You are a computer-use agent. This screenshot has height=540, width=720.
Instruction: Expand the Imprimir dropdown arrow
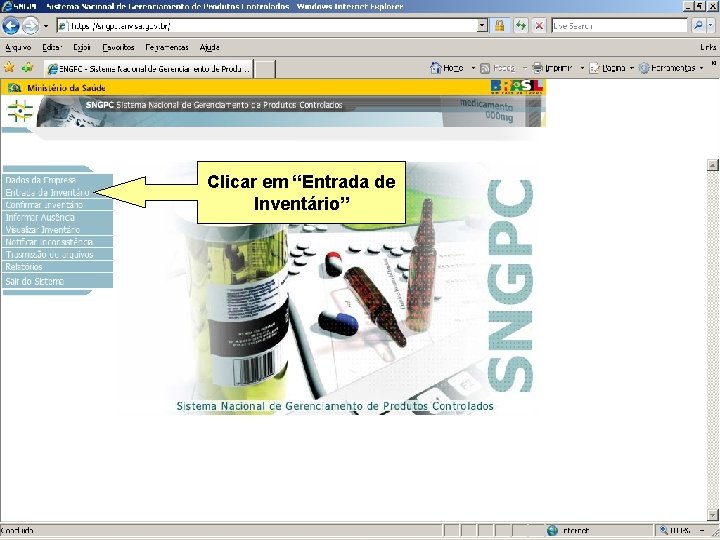tap(582, 68)
